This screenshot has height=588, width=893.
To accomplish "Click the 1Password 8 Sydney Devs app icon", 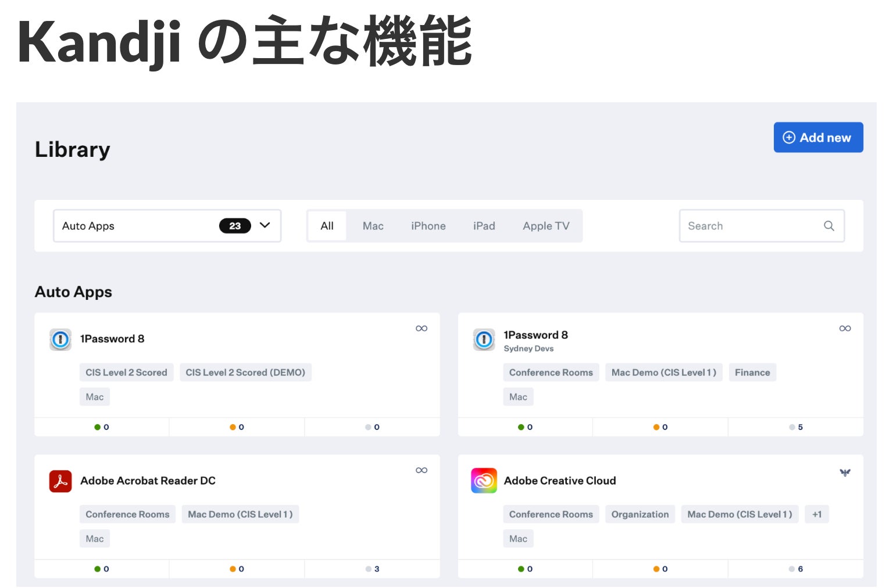I will (x=484, y=339).
